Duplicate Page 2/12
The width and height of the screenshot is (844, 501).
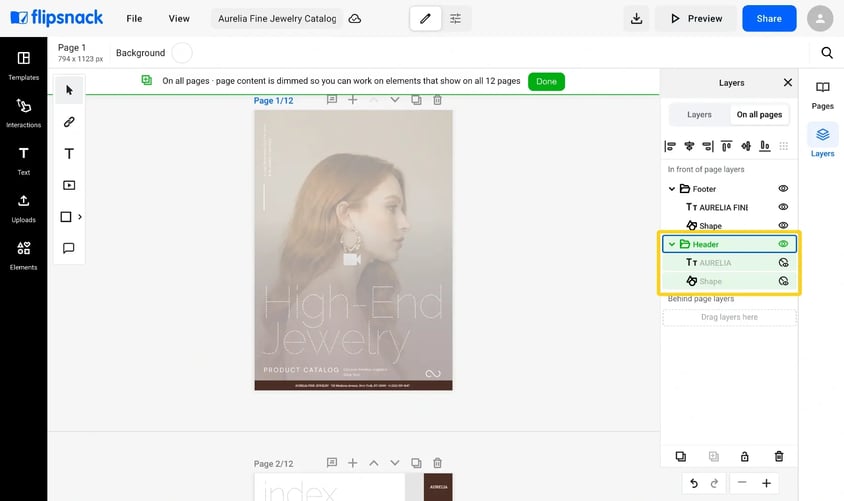click(x=416, y=463)
